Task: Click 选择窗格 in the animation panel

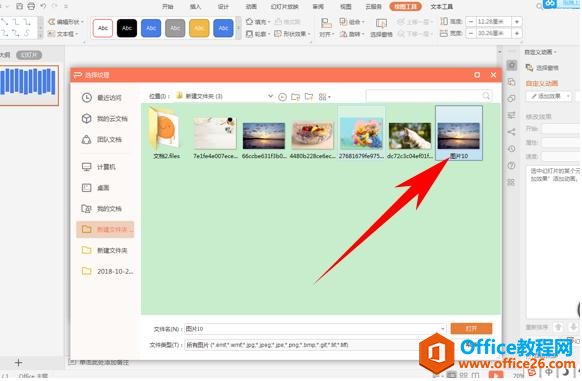Action: 543,68
